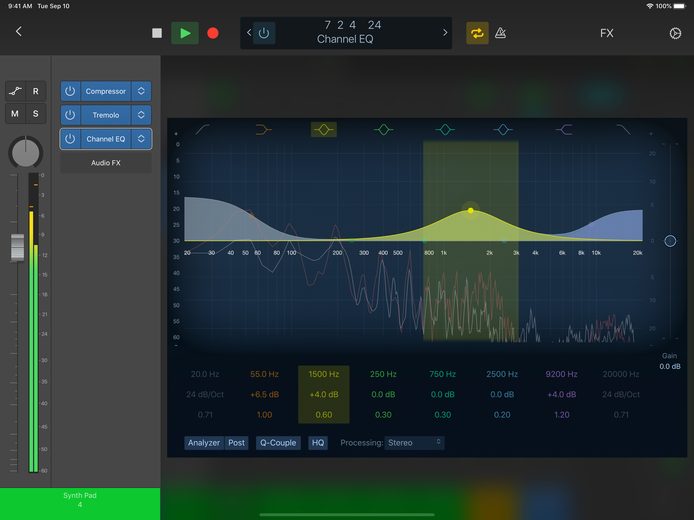694x520 pixels.
Task: Toggle the Channel EQ power in header
Action: (x=264, y=33)
